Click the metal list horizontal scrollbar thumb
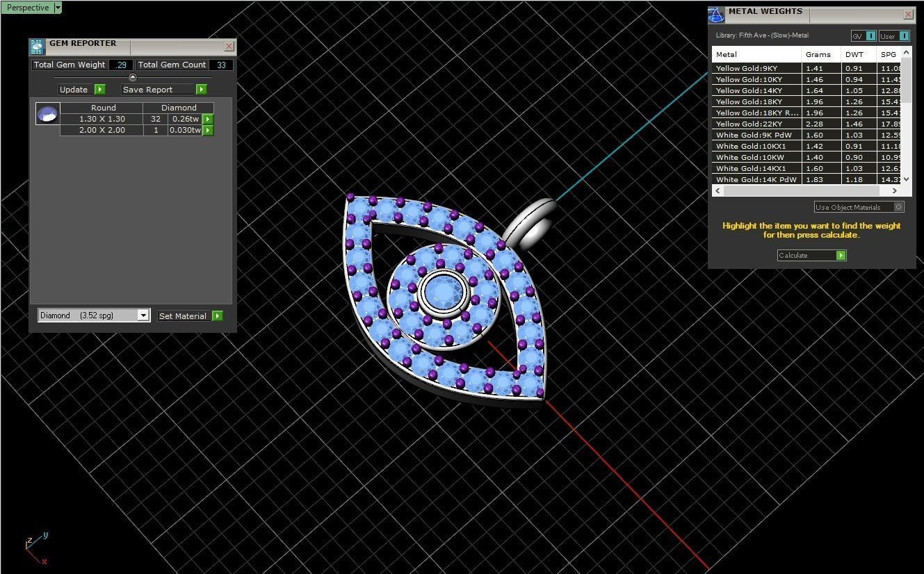924x574 pixels. coord(800,190)
